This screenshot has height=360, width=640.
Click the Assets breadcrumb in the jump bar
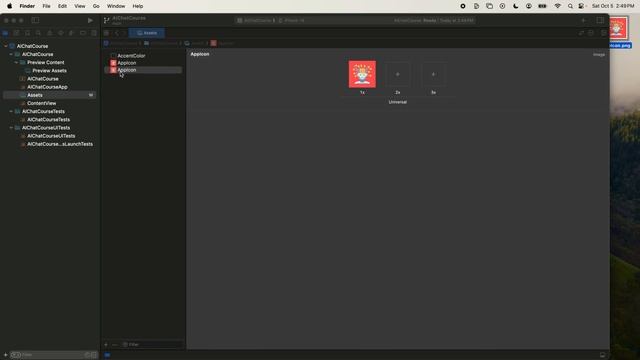click(194, 43)
